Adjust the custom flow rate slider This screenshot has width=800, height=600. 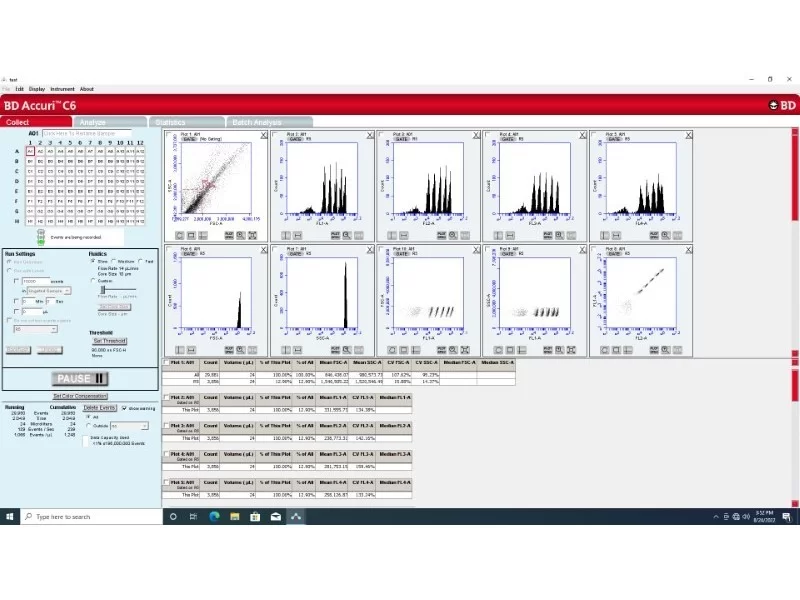click(x=103, y=290)
